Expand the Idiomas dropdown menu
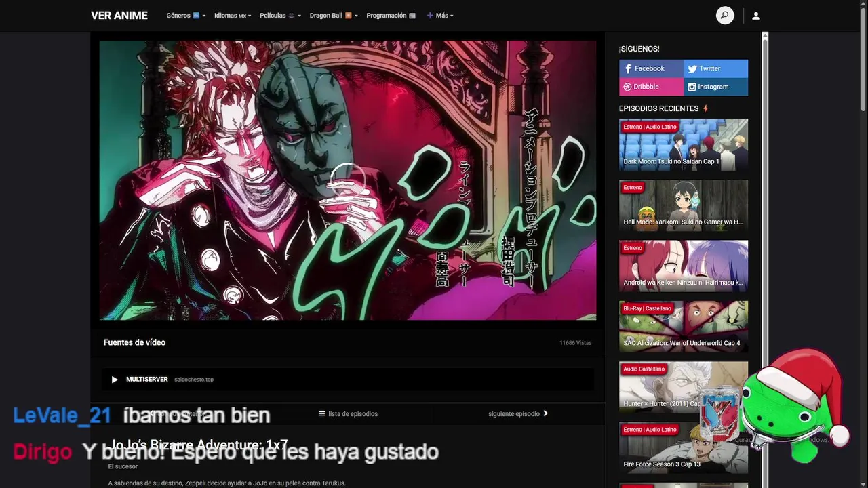 click(x=233, y=16)
